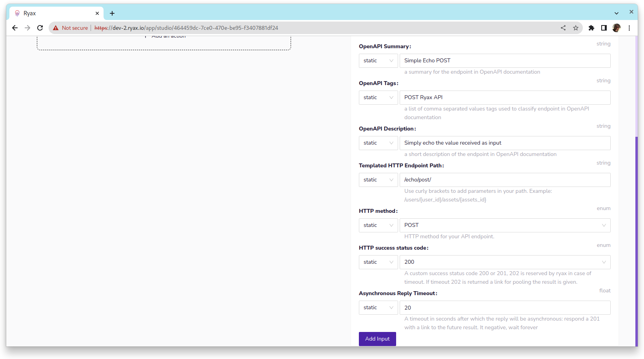Screen dimensions: 644x359
Task: Select the /echo/post/ endpoint path field
Action: pos(505,179)
